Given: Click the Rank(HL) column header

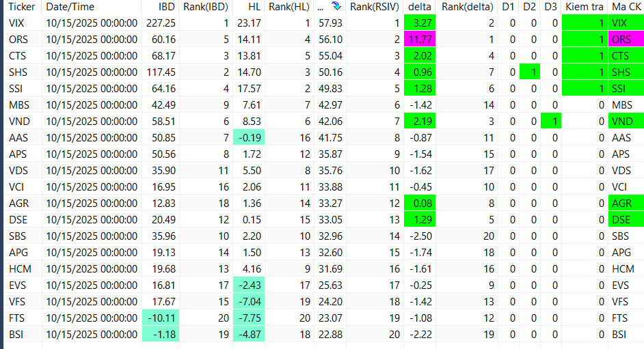Looking at the screenshot, I should 289,7.
